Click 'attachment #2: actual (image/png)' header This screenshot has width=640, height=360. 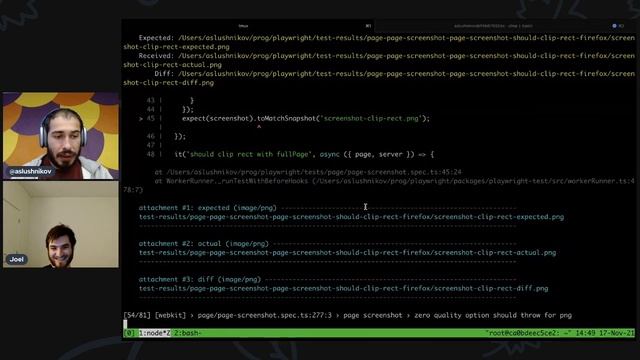tap(204, 244)
